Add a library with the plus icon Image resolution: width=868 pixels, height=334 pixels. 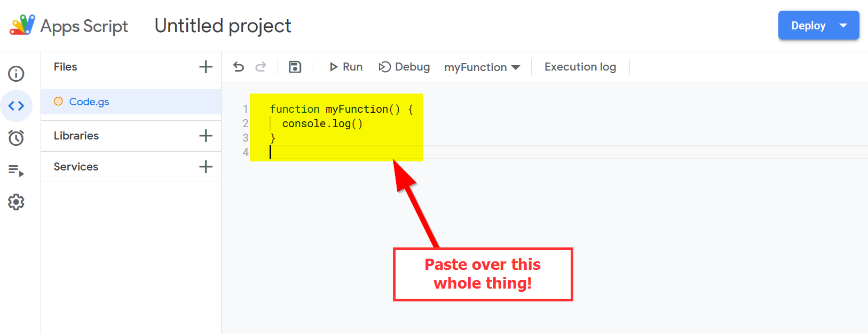[x=206, y=136]
